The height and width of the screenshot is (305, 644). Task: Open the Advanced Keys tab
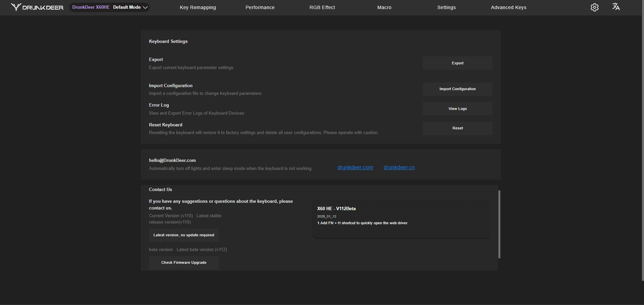pos(508,7)
